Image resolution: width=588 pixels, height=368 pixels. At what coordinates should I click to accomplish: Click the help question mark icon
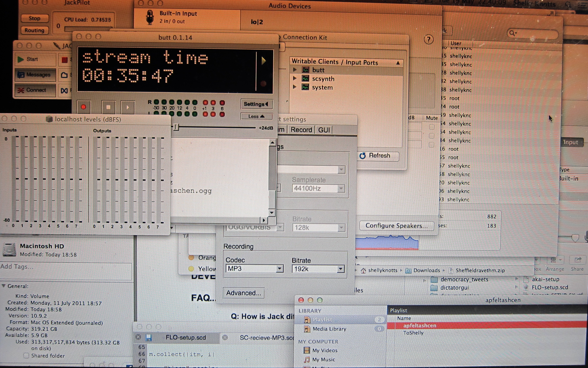point(428,39)
